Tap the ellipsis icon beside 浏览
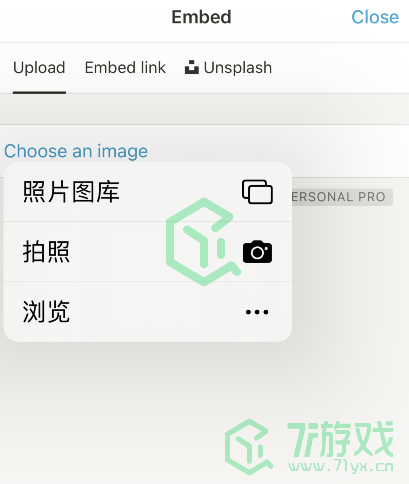Screen dimensions: 409x484 (x=257, y=312)
